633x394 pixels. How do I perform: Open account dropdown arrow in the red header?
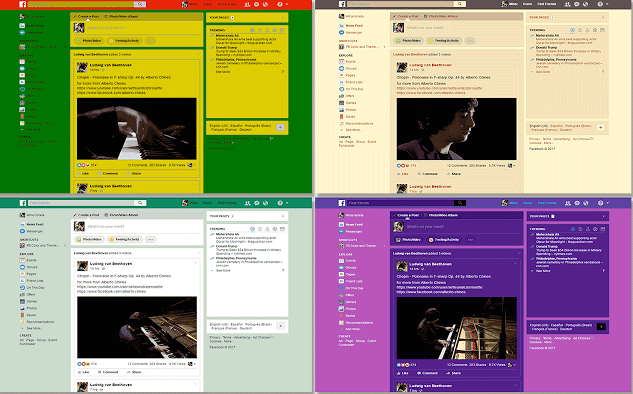[x=287, y=4]
